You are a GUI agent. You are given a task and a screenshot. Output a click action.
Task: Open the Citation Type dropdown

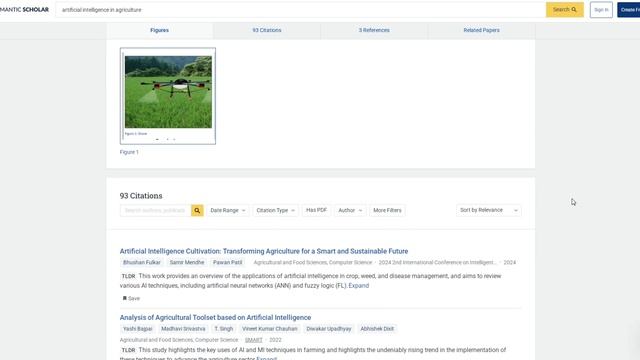[276, 210]
